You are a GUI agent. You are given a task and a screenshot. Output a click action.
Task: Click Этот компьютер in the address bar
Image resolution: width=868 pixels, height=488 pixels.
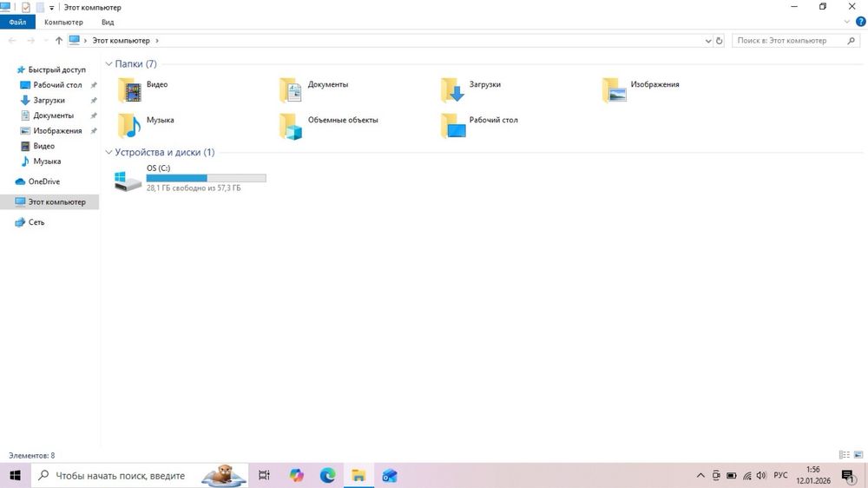[x=121, y=41]
